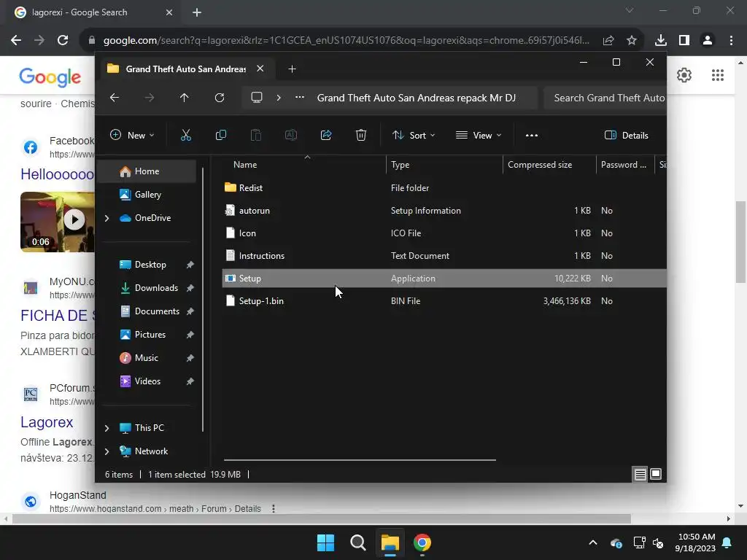Click the Delete trash icon in File Explorer

tap(361, 135)
